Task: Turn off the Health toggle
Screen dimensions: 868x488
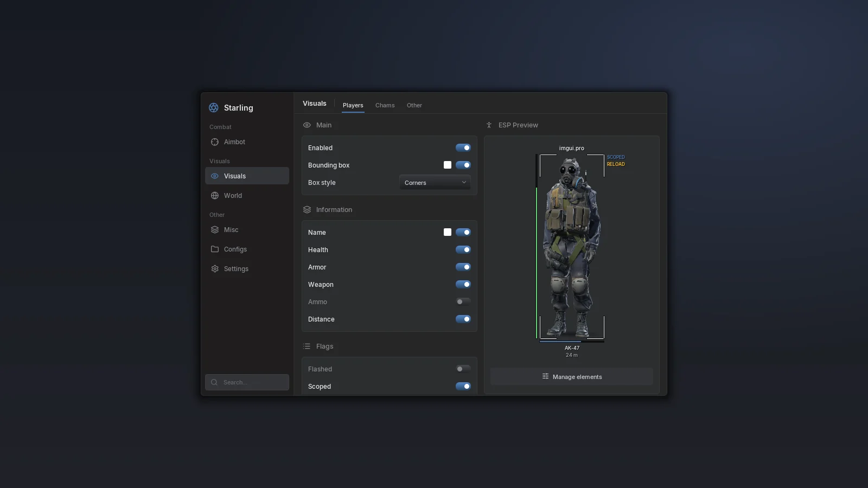Action: click(x=463, y=250)
